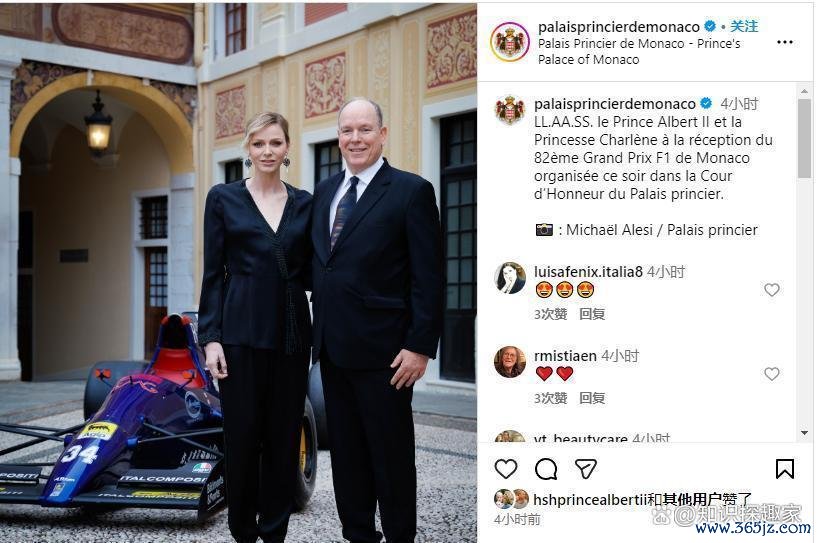Reply to luisafenix.italia8's comment
The image size is (818, 543).
592,314
